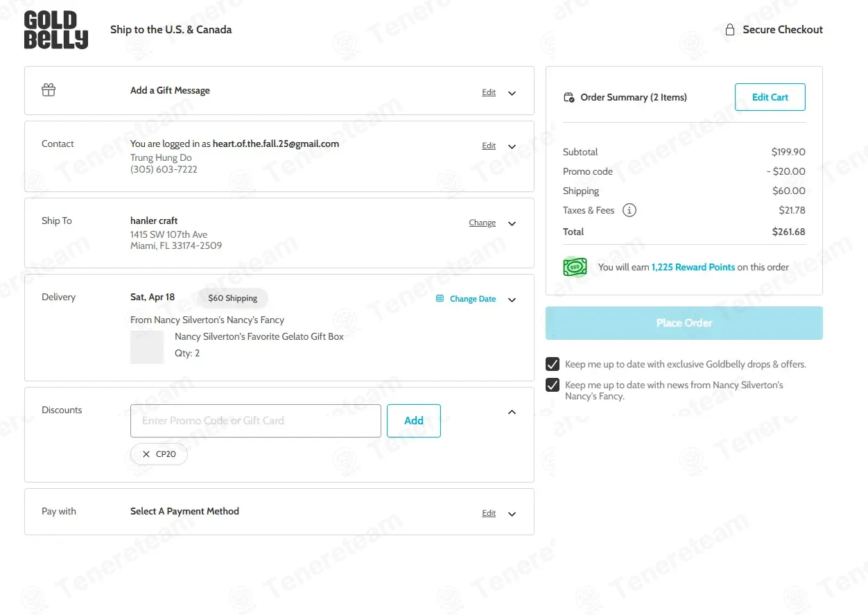The width and height of the screenshot is (868, 615).
Task: Click the address line 1415 SW 107th Ave
Action: (x=169, y=234)
